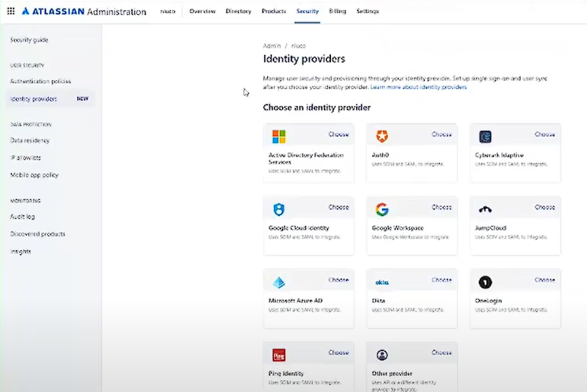
Task: Click the JumpCloud card title
Action: click(490, 227)
